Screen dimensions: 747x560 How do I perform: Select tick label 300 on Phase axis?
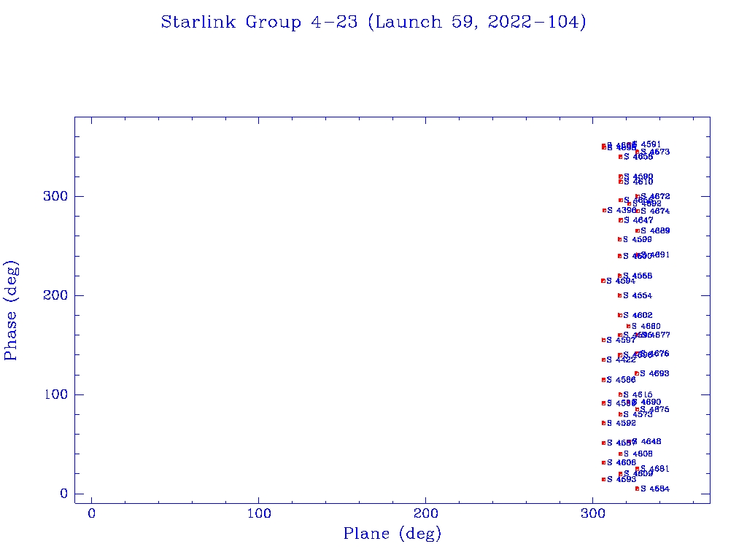click(55, 196)
